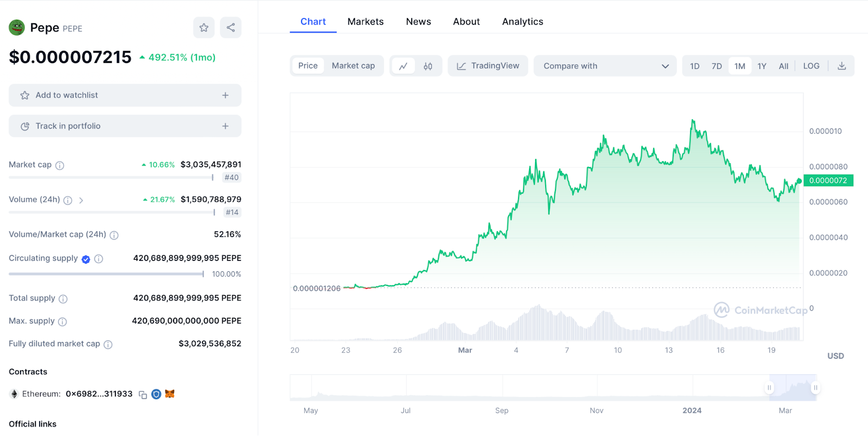The image size is (868, 436).
Task: Click the plus icon on Track in portfolio
Action: click(x=225, y=126)
